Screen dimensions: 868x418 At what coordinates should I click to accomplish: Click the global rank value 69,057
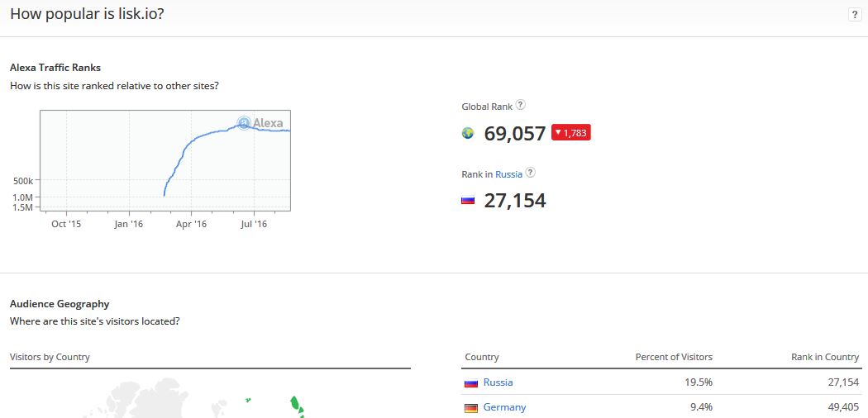coord(515,133)
